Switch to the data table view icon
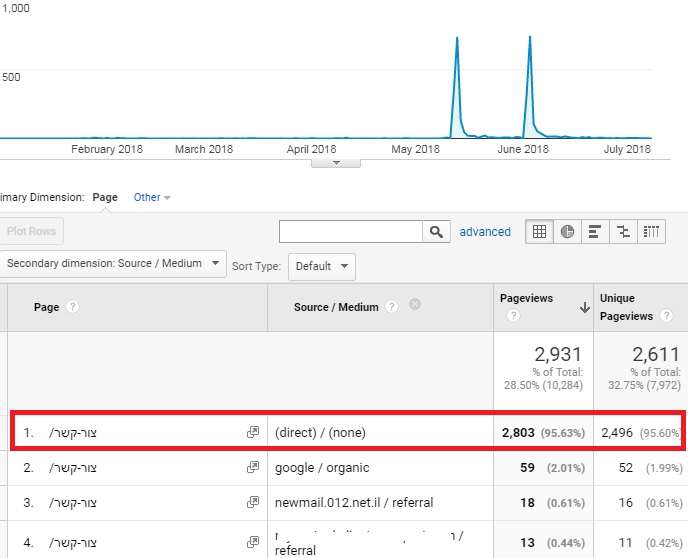Image resolution: width=688 pixels, height=558 pixels. click(540, 232)
